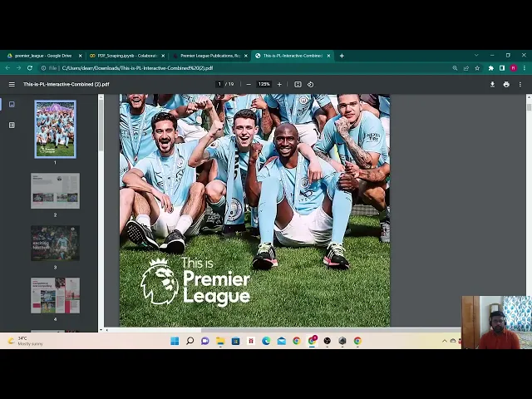532x399 pixels.
Task: Select page 4 thumbnail
Action: (x=56, y=296)
